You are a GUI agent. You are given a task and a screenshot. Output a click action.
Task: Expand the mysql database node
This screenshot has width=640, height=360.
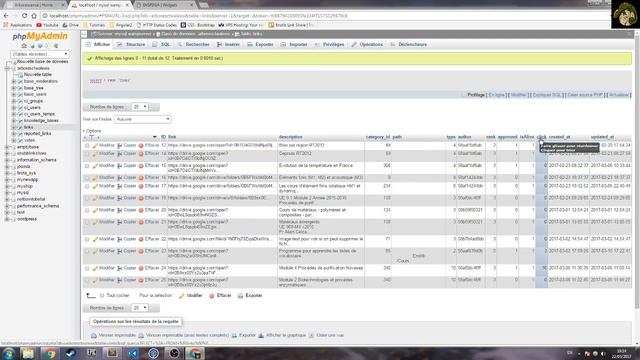point(7,193)
